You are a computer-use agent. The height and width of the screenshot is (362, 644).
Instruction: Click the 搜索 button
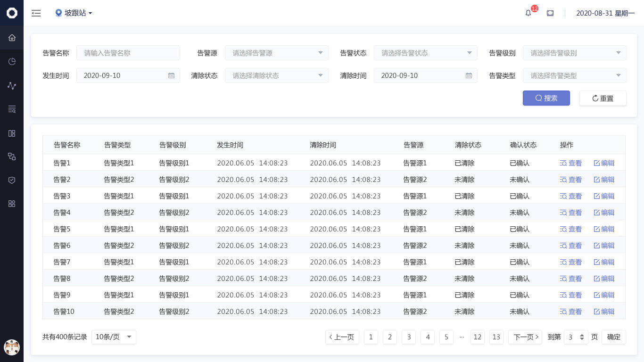pos(546,98)
